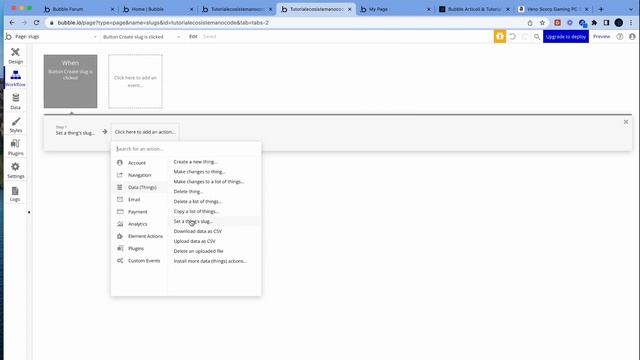Viewport: 640px width, 360px height.
Task: Open the Button Create slug is clicked dropdown
Action: 141,36
